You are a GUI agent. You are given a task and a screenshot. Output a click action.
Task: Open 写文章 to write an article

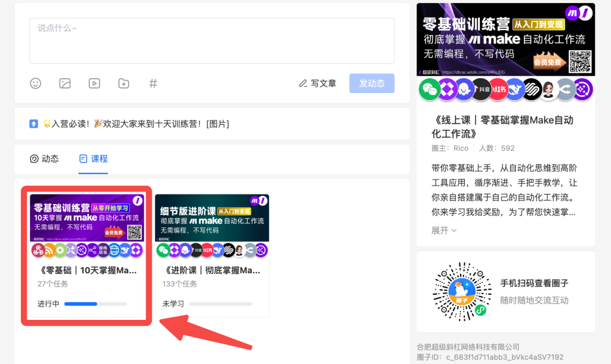click(318, 84)
